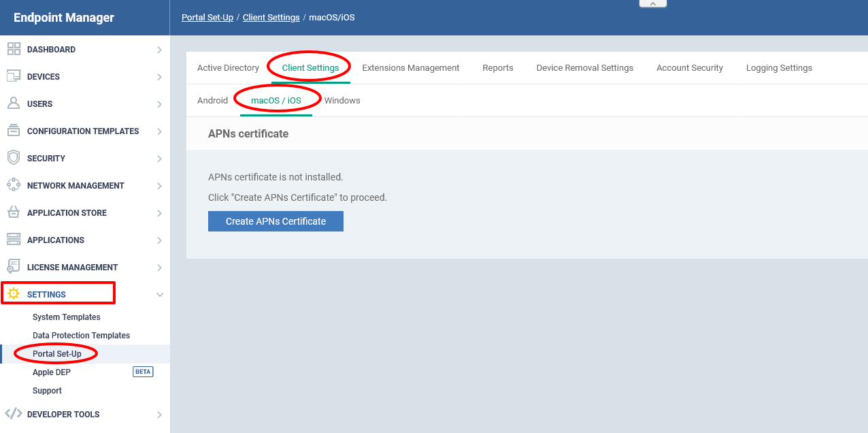
Task: Click 'APNs certificate is not installed.' text
Action: pos(276,177)
